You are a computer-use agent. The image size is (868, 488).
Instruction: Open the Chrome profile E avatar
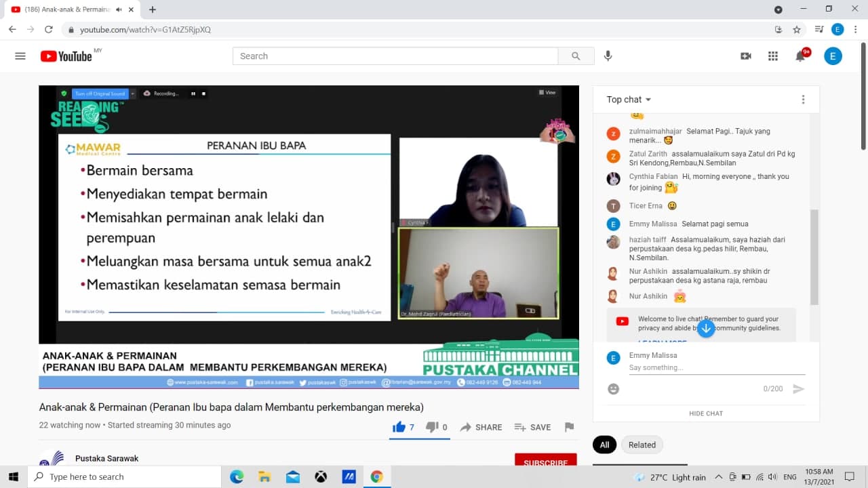[x=837, y=30]
